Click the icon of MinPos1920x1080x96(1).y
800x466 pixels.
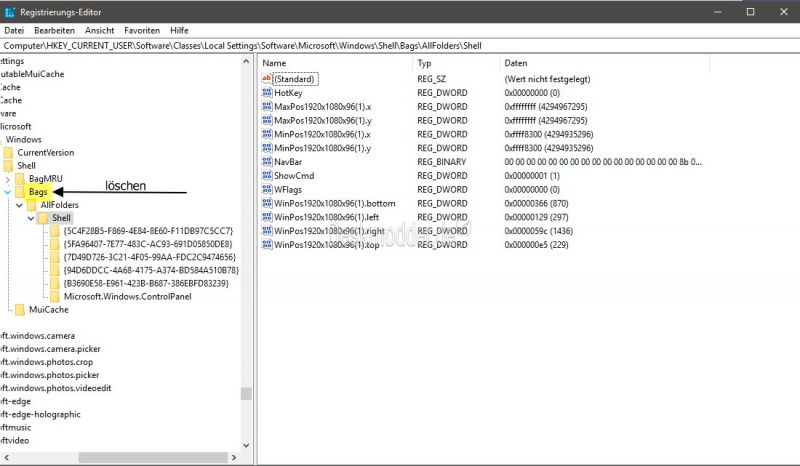click(266, 148)
